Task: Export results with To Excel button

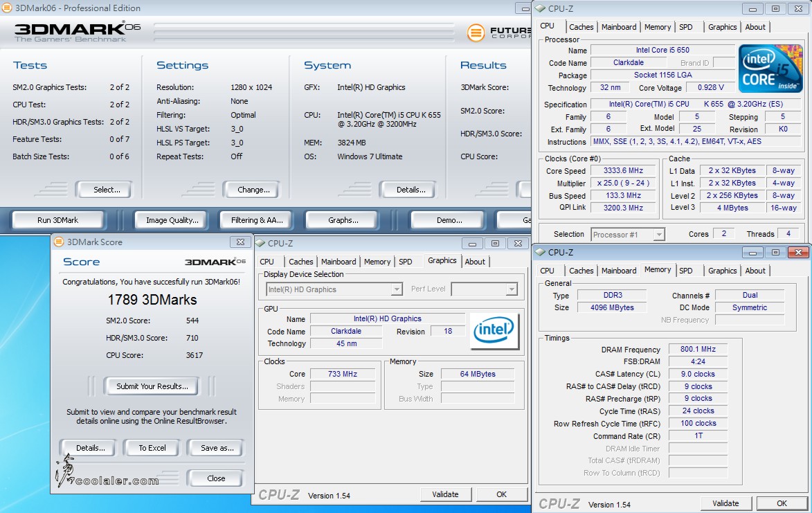Action: click(x=152, y=449)
